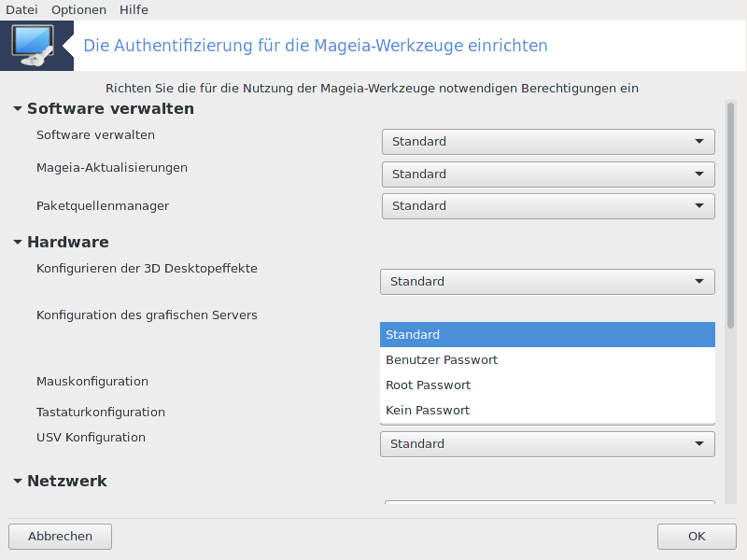Viewport: 747px width, 560px height.
Task: Confirm with the OK button
Action: pos(697,537)
